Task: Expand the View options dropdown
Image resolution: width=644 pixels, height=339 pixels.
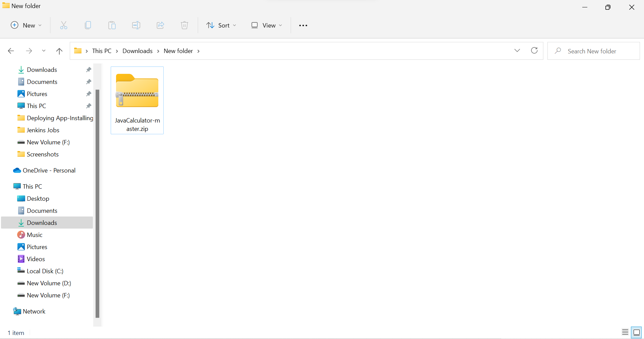Action: (x=267, y=26)
